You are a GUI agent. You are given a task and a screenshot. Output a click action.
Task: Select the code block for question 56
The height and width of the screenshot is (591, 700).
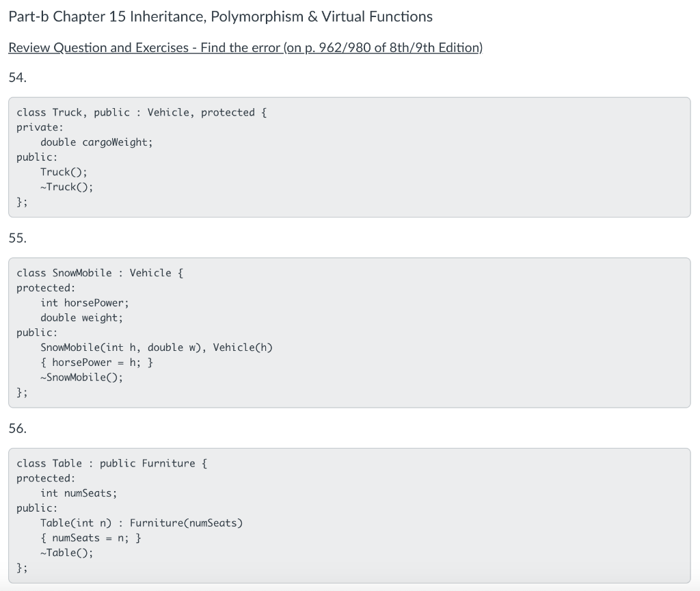[x=350, y=516]
